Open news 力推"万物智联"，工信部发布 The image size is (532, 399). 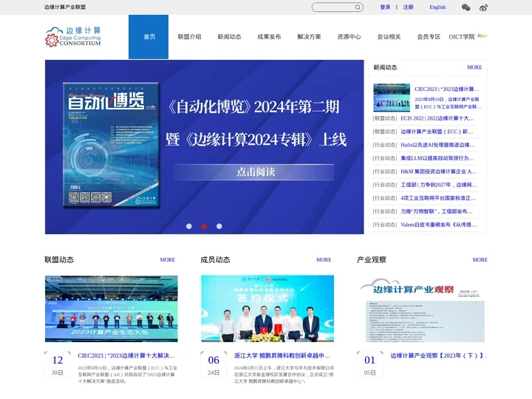437,211
